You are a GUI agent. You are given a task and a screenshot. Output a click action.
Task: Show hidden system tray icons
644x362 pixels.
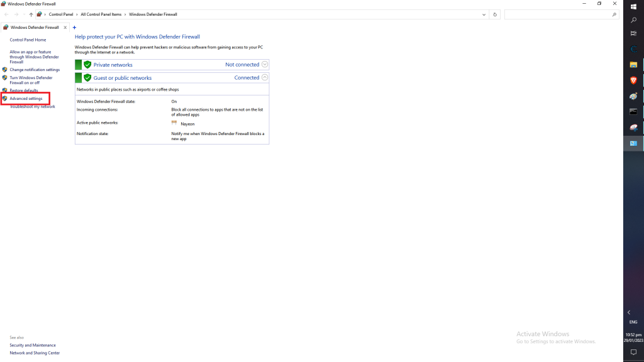pos(629,312)
